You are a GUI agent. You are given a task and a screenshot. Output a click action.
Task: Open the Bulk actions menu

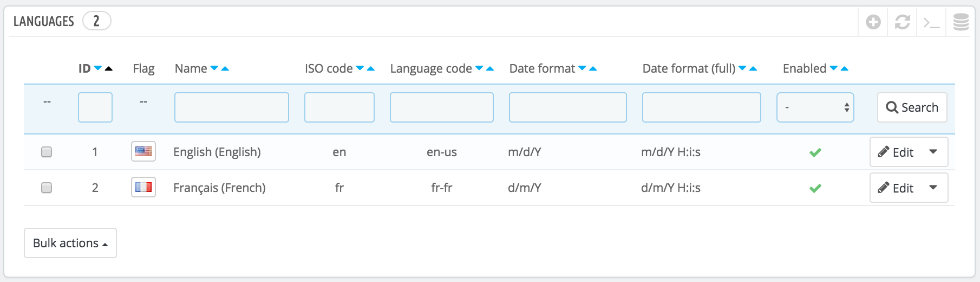click(x=70, y=243)
